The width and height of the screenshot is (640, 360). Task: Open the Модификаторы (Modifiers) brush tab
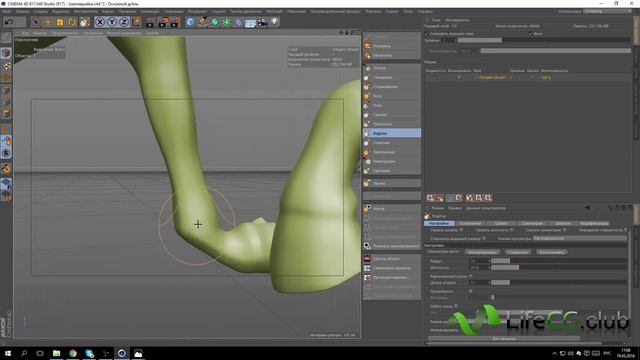coord(594,224)
